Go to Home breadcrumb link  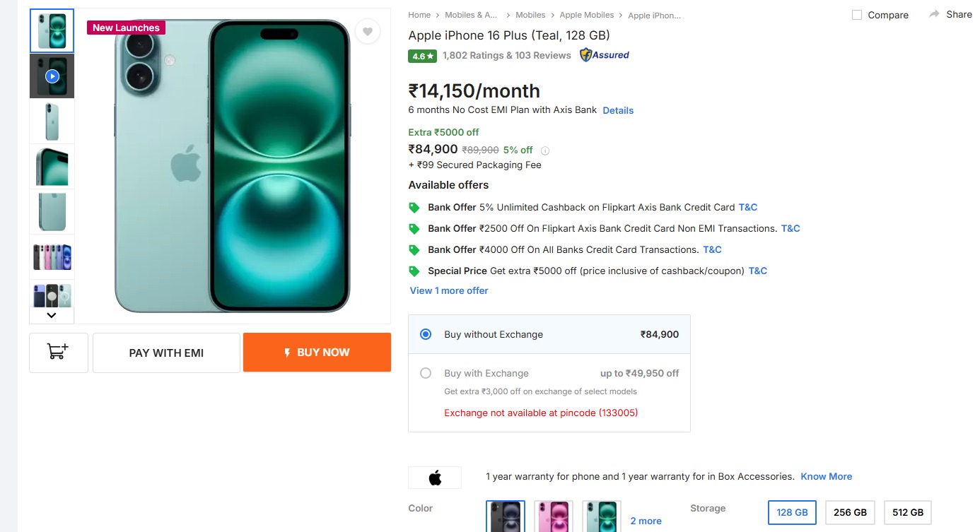click(419, 15)
